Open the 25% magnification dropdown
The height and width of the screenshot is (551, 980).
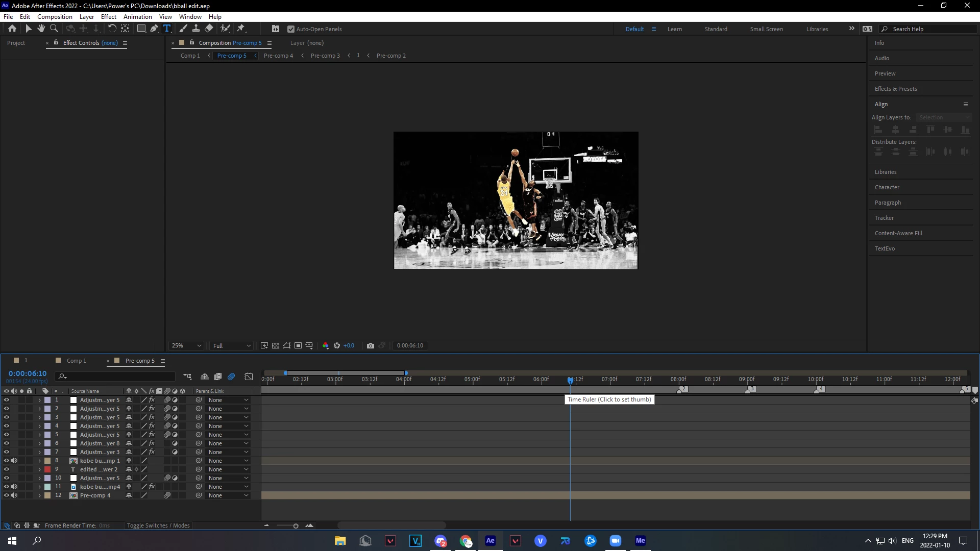pos(187,346)
